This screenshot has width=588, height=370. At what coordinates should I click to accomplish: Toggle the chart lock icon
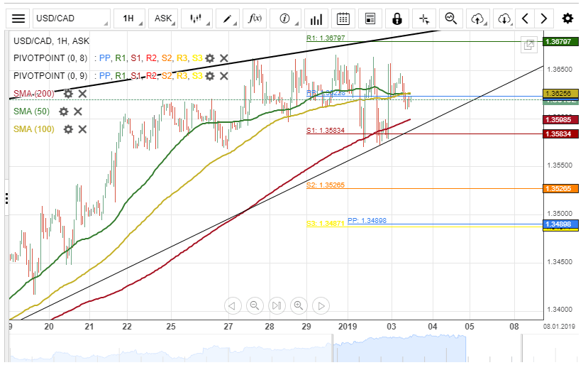[x=396, y=18]
